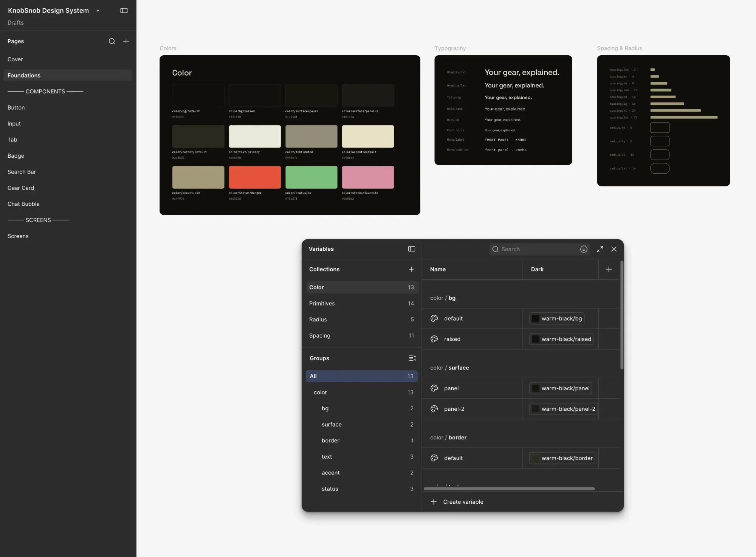
Task: Open the KnobSnob Design System file menu chevron
Action: (98, 11)
